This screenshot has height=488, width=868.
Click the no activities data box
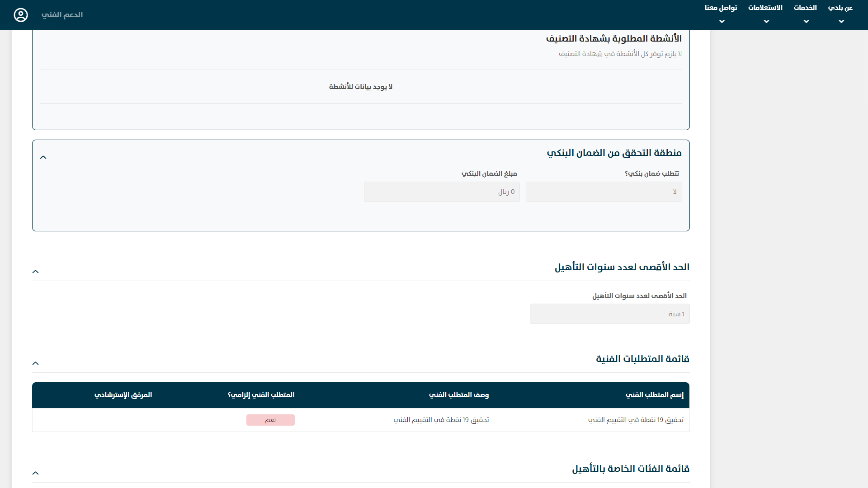pyautogui.click(x=361, y=87)
